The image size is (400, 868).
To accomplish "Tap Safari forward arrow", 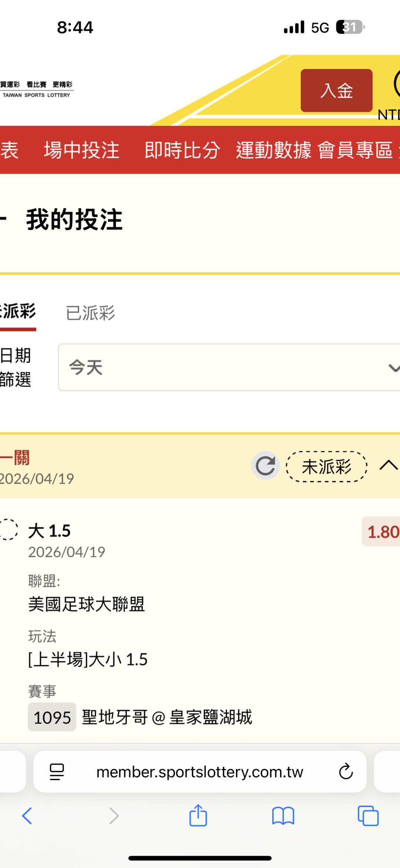I will point(114,816).
